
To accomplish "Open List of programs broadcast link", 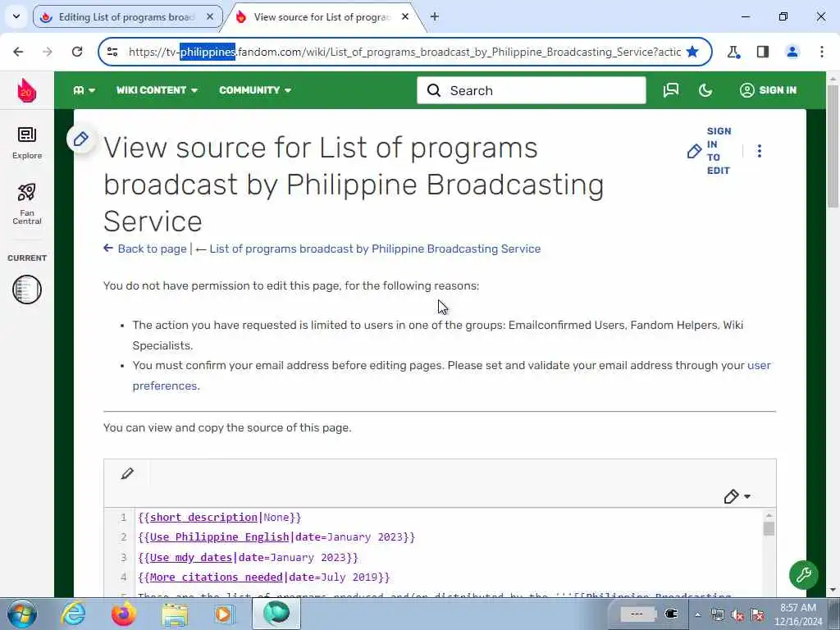I will tap(375, 249).
